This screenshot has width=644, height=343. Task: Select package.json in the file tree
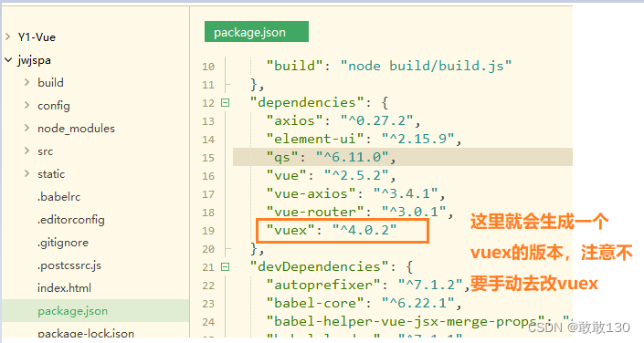(x=73, y=311)
